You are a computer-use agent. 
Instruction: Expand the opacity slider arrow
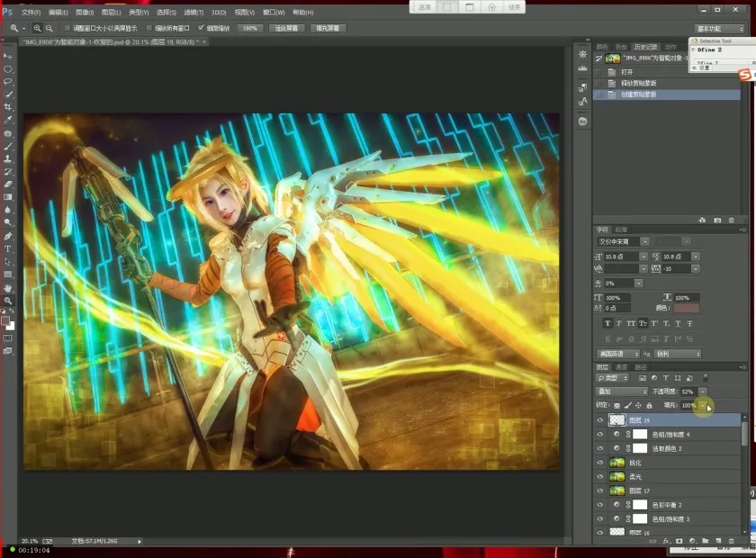(703, 391)
